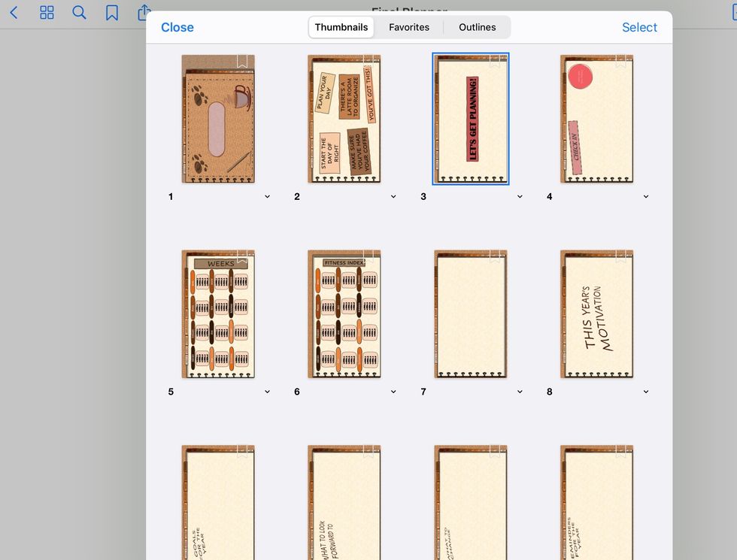The image size is (737, 560).
Task: Expand the chevron menu for page 6
Action: click(393, 392)
